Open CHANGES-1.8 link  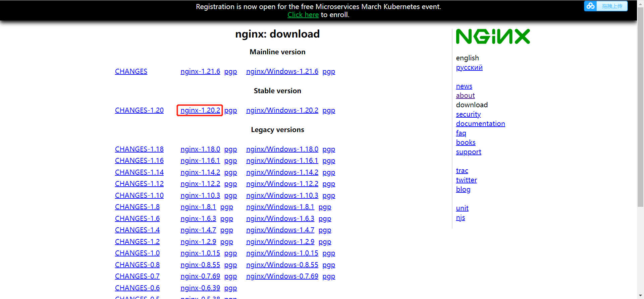pos(137,207)
